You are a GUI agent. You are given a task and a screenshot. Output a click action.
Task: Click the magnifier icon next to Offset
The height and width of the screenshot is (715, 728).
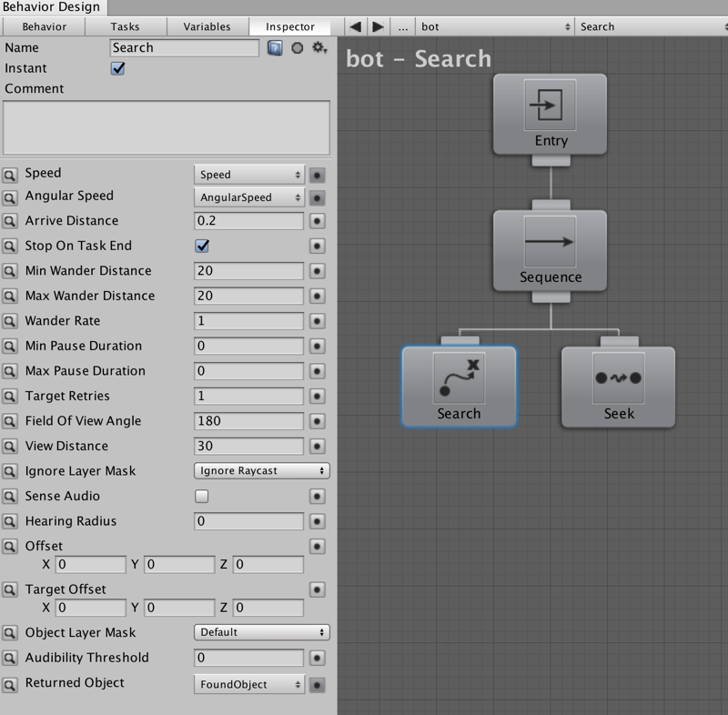(9, 546)
